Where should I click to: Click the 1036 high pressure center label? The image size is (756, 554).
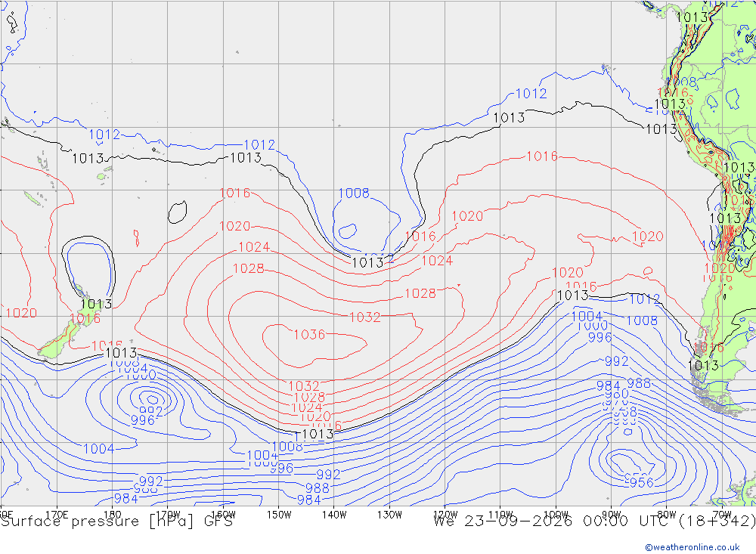tap(309, 334)
